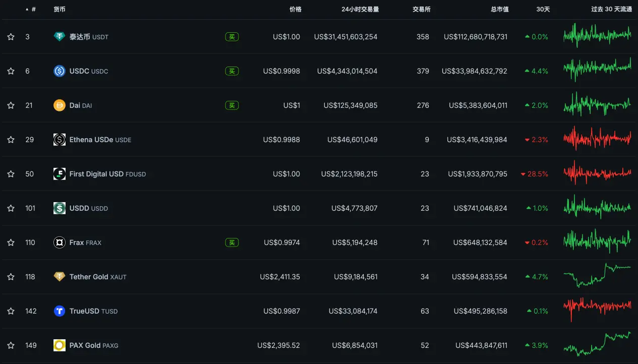This screenshot has height=364, width=638.
Task: Click the First Digital USD logo
Action: point(60,174)
